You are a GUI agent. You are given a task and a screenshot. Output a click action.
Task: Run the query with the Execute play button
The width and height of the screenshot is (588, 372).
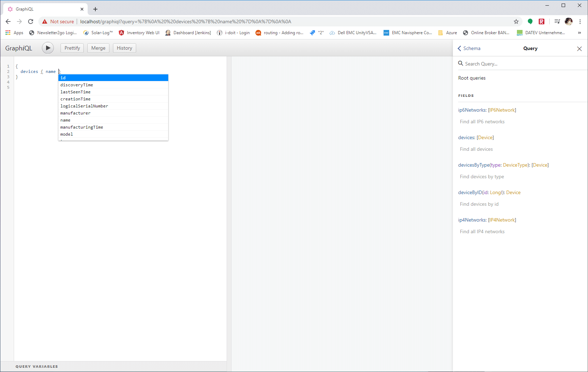48,48
